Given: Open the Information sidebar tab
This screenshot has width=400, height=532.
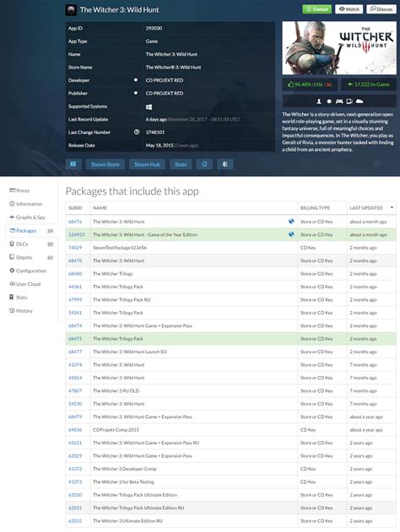Looking at the screenshot, I should pos(26,203).
